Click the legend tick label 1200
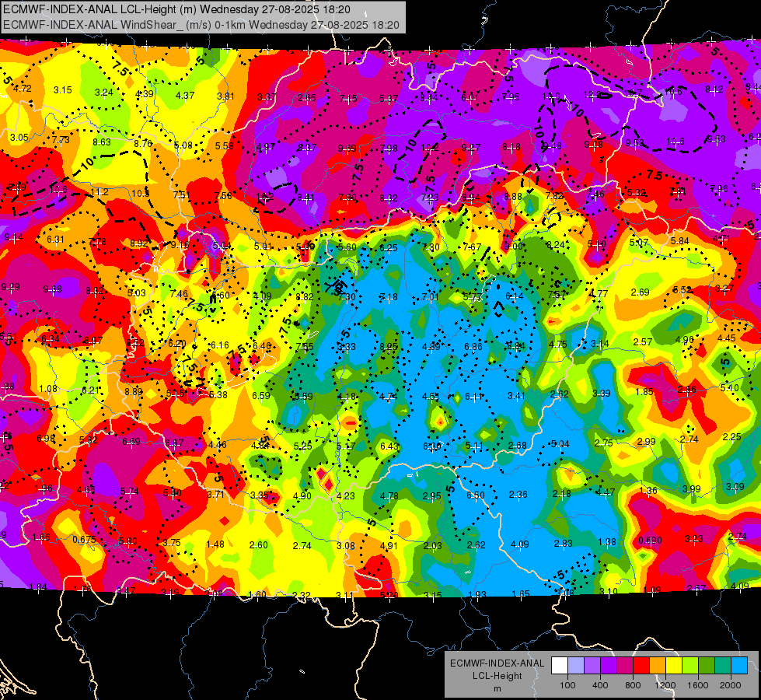The width and height of the screenshot is (761, 700). click(x=665, y=685)
